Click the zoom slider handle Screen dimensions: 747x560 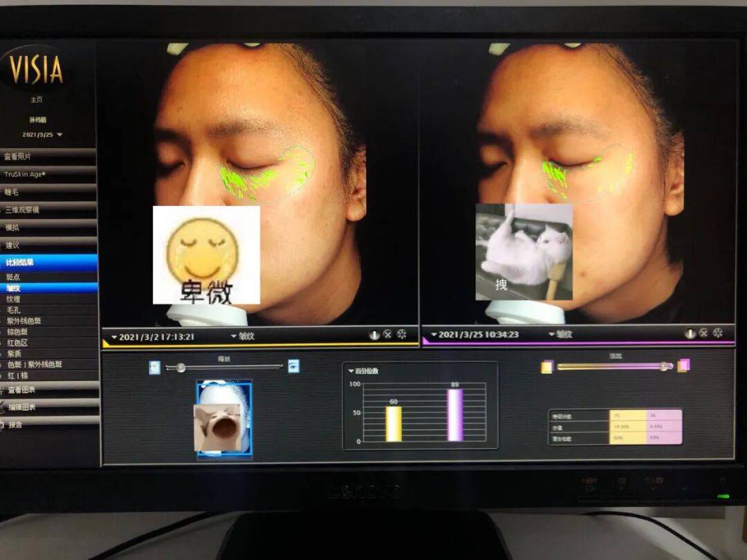pos(181,368)
